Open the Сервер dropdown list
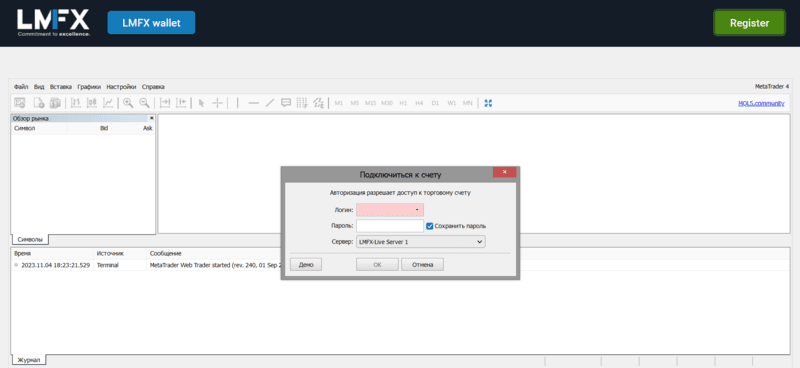This screenshot has width=800, height=368. [x=420, y=242]
